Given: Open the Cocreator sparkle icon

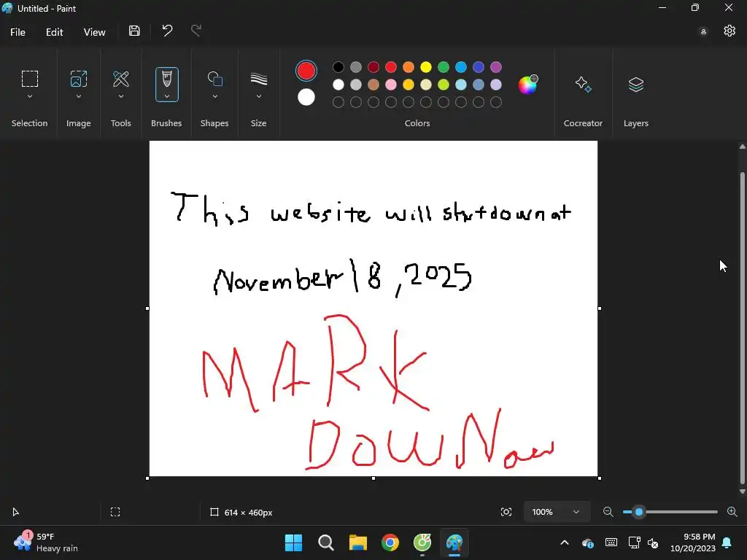Looking at the screenshot, I should 583,85.
